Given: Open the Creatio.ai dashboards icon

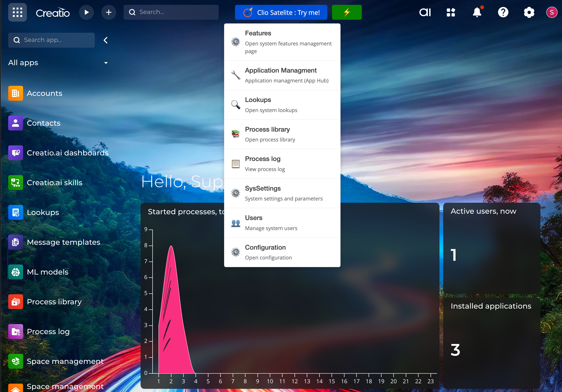Looking at the screenshot, I should tap(16, 153).
